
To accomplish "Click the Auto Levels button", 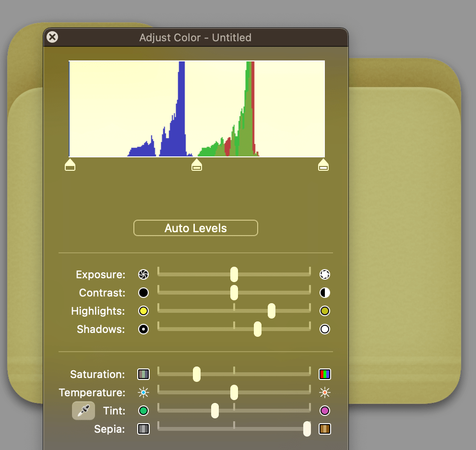I will tap(196, 228).
